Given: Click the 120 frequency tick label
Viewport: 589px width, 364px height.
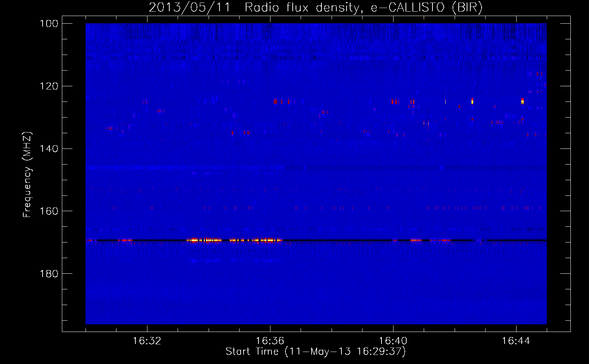Looking at the screenshot, I should 49,86.
